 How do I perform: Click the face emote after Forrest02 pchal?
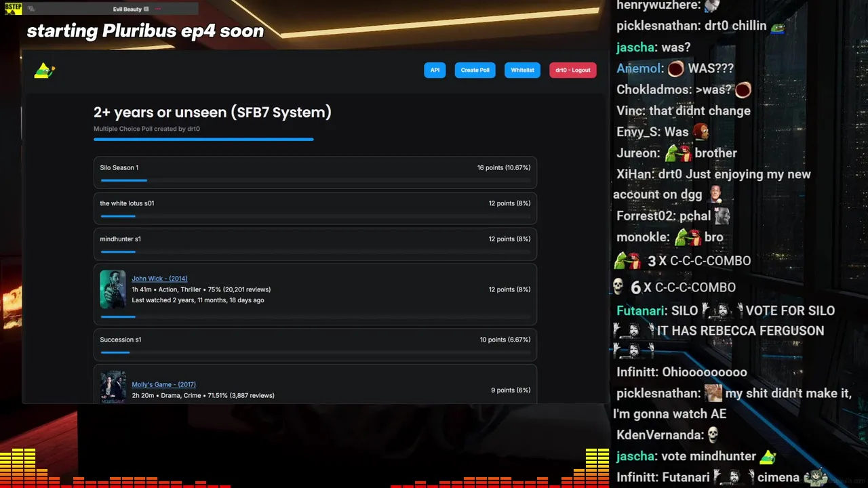(722, 216)
